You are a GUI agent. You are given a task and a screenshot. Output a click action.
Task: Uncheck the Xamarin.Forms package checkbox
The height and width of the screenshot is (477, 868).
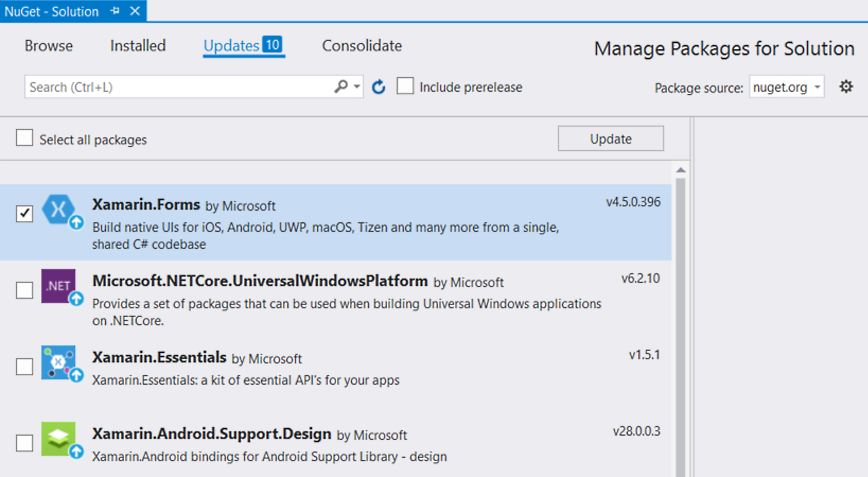pyautogui.click(x=24, y=213)
